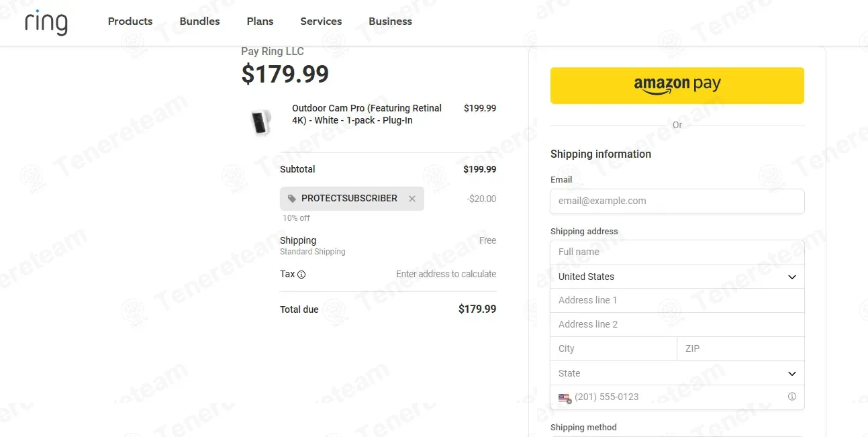Open the Bundles menu

coord(199,21)
